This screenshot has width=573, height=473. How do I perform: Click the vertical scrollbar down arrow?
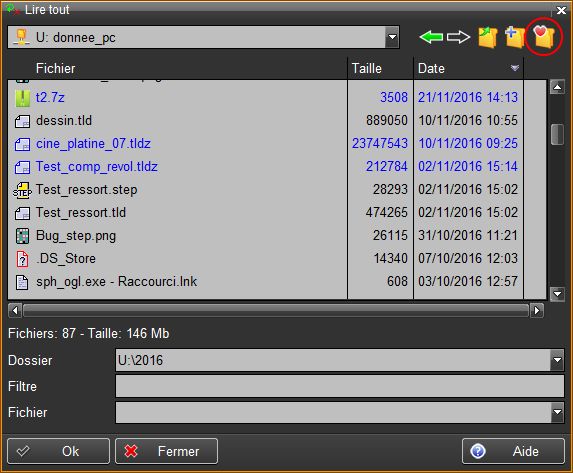click(x=557, y=294)
